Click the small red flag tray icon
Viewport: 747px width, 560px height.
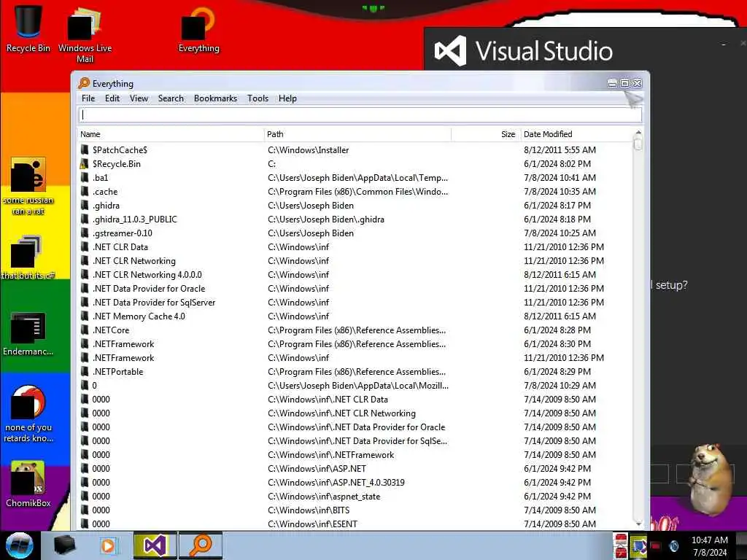pyautogui.click(x=656, y=545)
